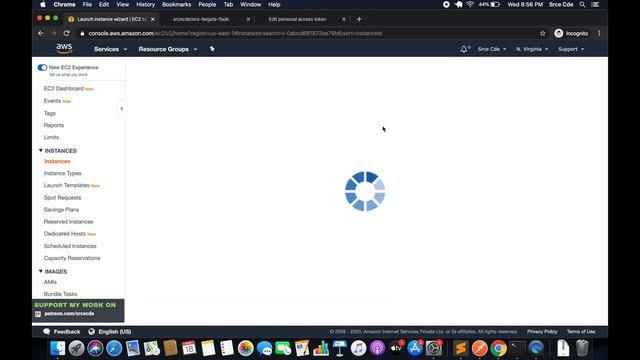Open the Trash in the dock

point(582,348)
